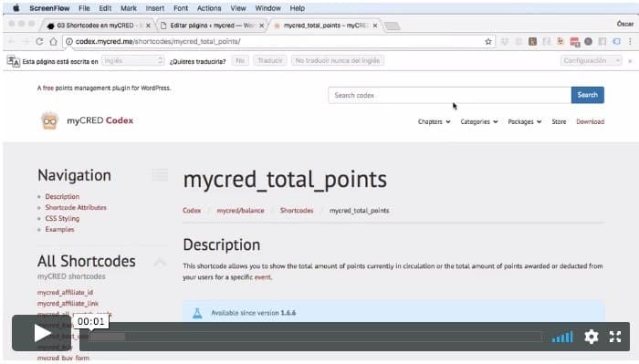This screenshot has width=639, height=364.
Task: Open video settings gear
Action: [x=591, y=337]
